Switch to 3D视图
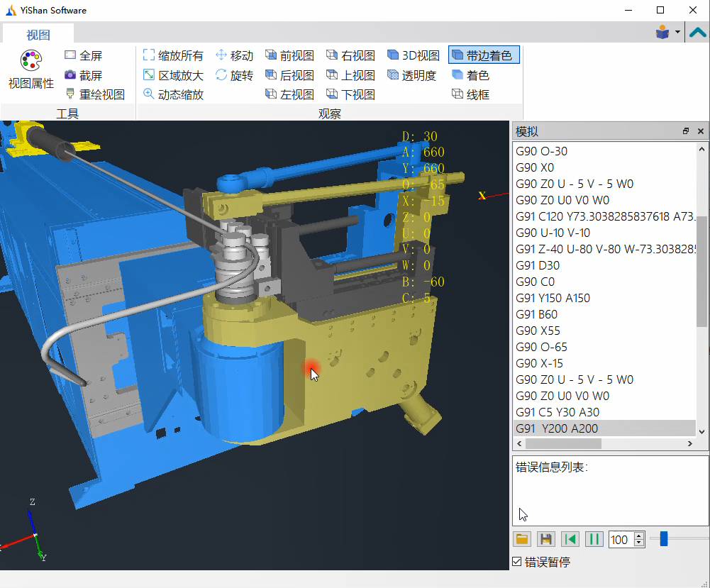Screen dimensions: 710x588 tap(414, 55)
